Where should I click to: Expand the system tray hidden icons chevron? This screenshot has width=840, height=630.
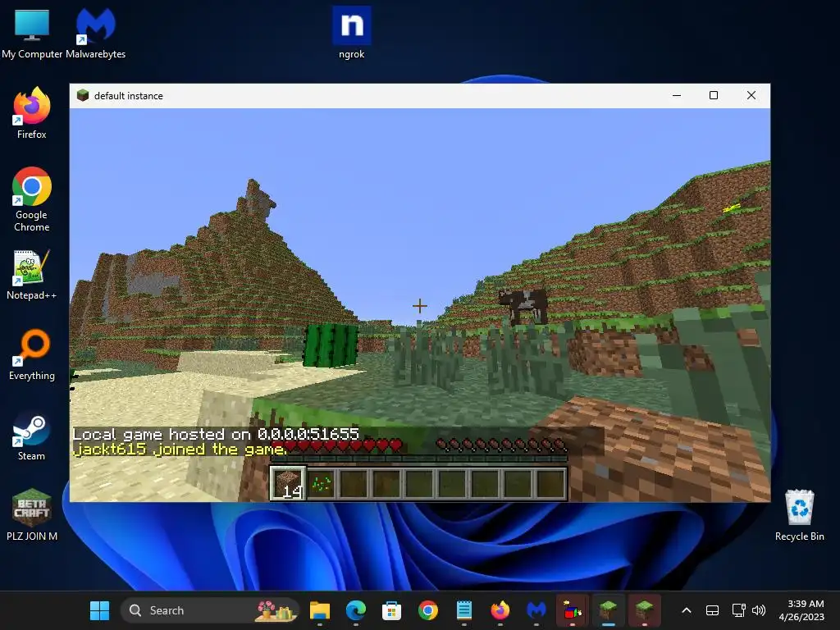(x=687, y=610)
